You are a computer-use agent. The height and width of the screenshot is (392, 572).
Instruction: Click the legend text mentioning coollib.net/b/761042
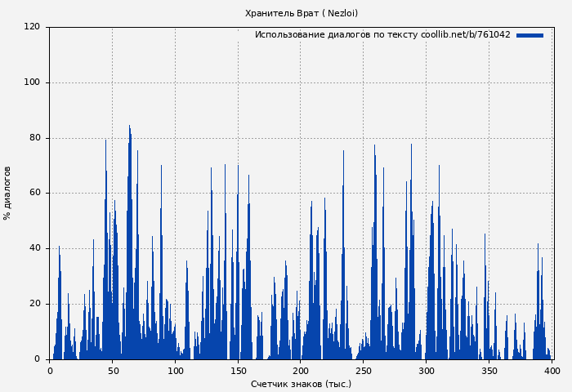pos(382,35)
